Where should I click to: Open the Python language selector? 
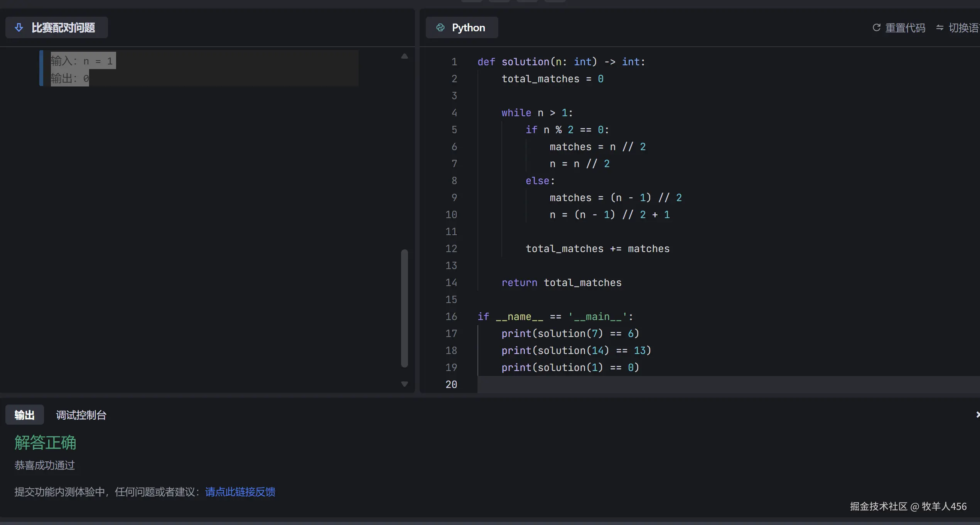468,27
